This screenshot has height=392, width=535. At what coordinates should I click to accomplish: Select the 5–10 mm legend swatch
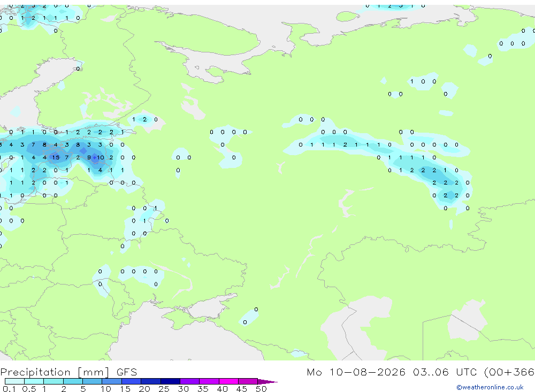pyautogui.click(x=92, y=381)
